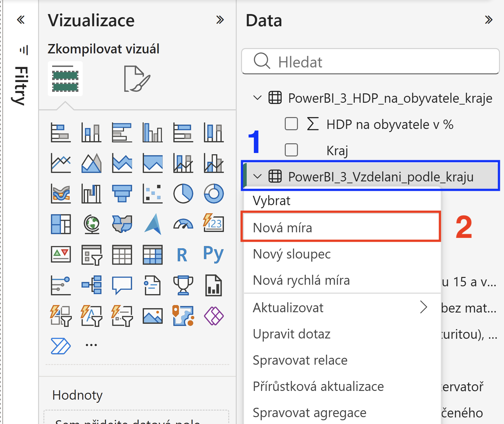Tick the Kraj field checkbox
Viewport: 504px width, 424px height.
pos(291,150)
